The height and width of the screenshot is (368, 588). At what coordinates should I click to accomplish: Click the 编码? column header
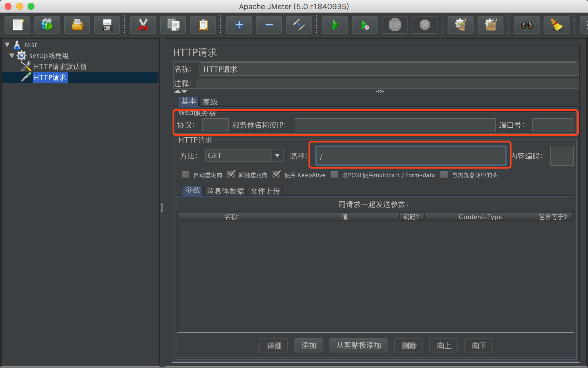tap(412, 216)
